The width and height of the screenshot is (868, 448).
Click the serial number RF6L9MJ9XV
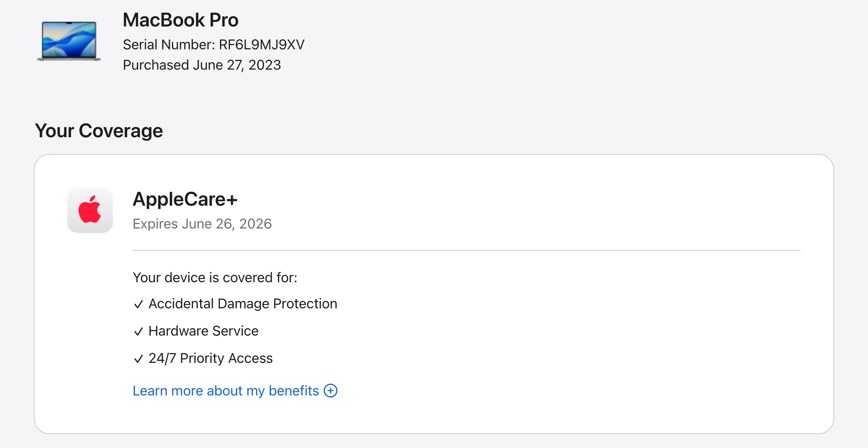click(x=261, y=45)
